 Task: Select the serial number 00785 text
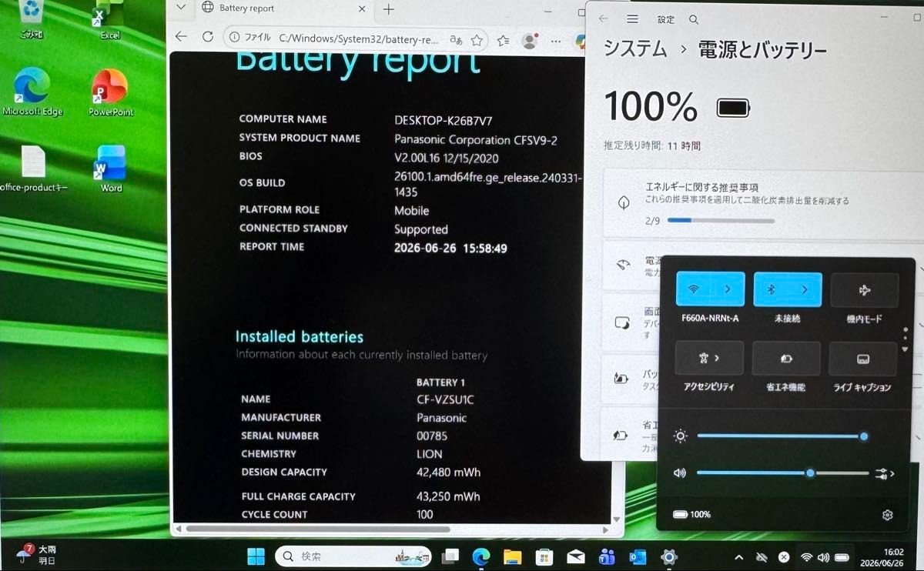(x=432, y=436)
